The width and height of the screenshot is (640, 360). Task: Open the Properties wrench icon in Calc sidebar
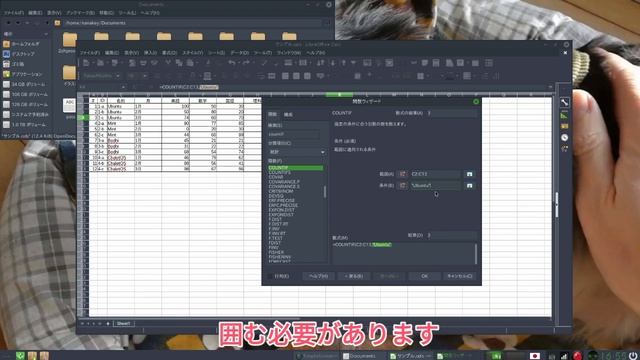[564, 102]
